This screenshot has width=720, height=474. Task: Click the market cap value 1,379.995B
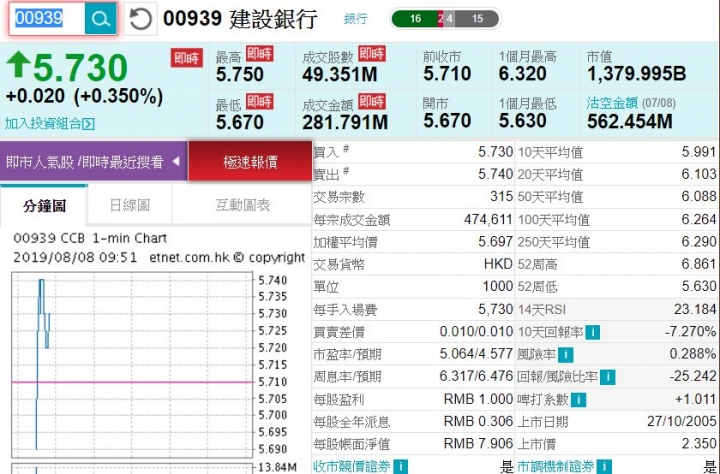point(636,73)
